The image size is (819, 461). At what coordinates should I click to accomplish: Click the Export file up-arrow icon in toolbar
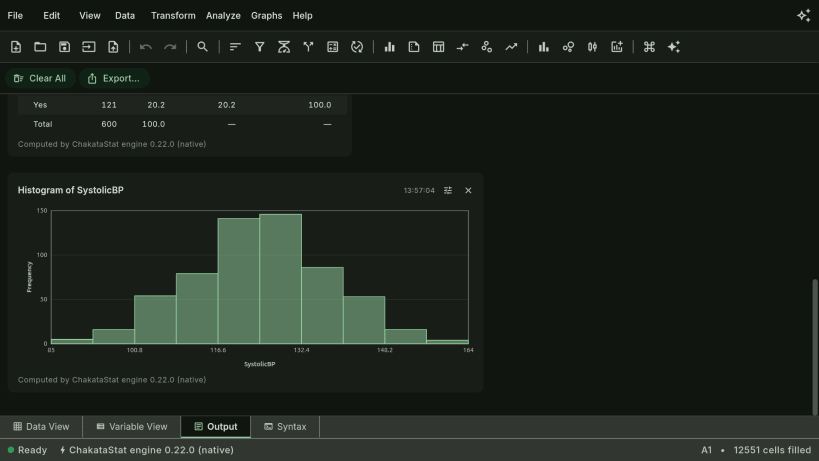113,47
